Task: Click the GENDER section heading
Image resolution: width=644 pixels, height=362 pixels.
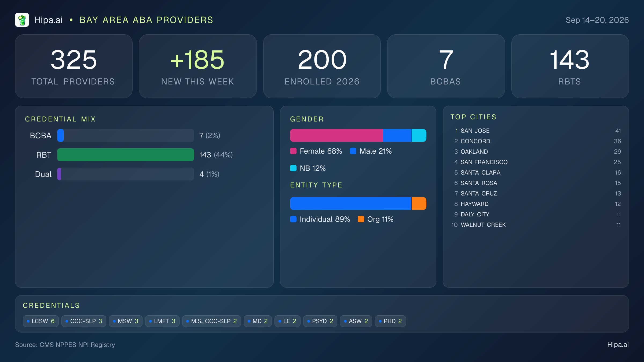Action: pyautogui.click(x=307, y=119)
